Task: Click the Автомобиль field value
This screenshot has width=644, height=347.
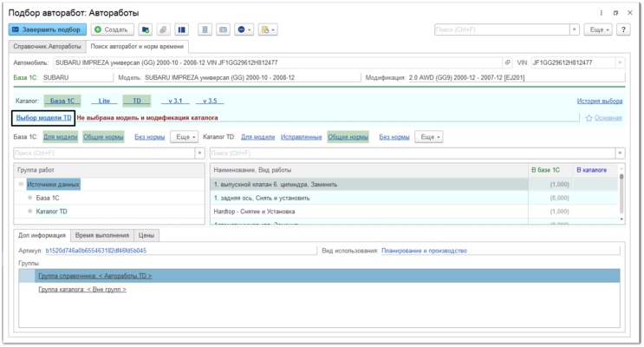Action: click(x=278, y=62)
